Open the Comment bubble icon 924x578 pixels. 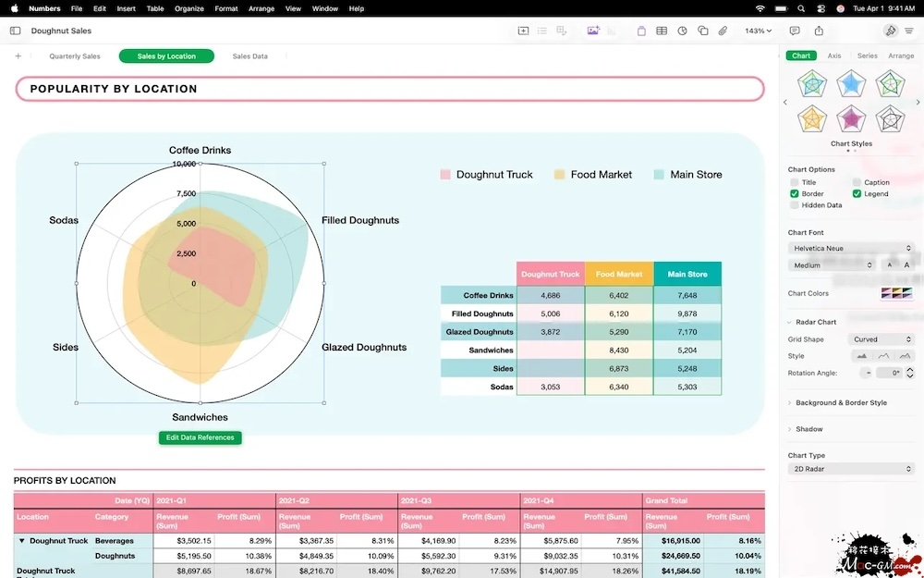[794, 31]
